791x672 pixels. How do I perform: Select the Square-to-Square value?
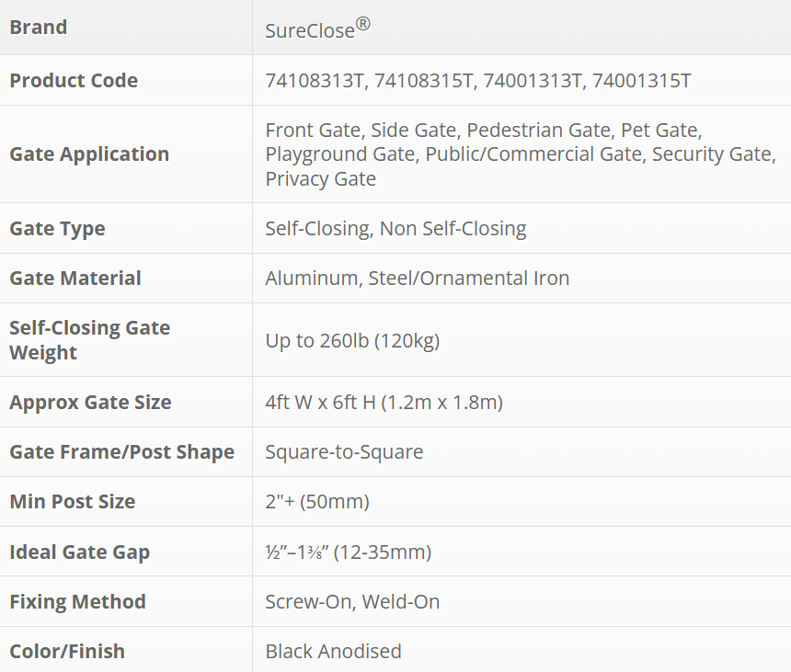pyautogui.click(x=344, y=452)
